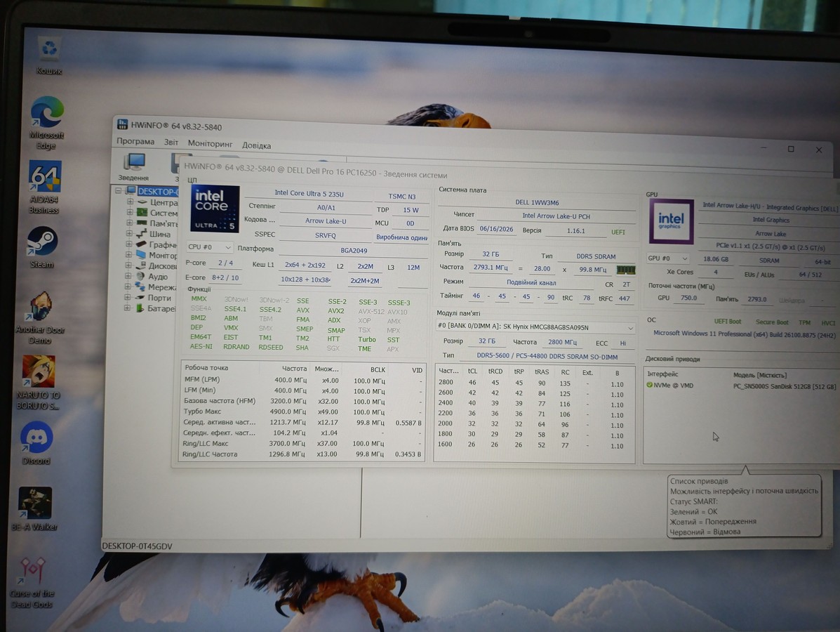Select the Батареї battery tree icon
The width and height of the screenshot is (840, 632).
(140, 308)
